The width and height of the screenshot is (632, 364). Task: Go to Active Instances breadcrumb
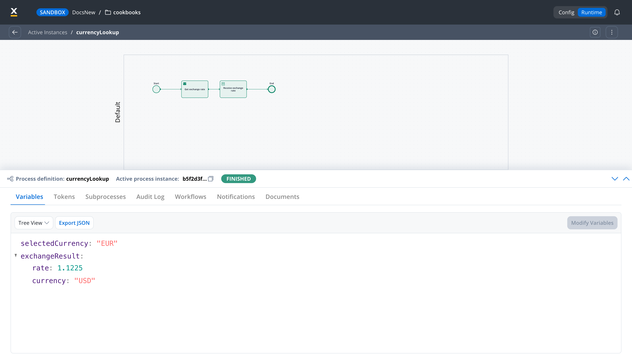pos(48,32)
